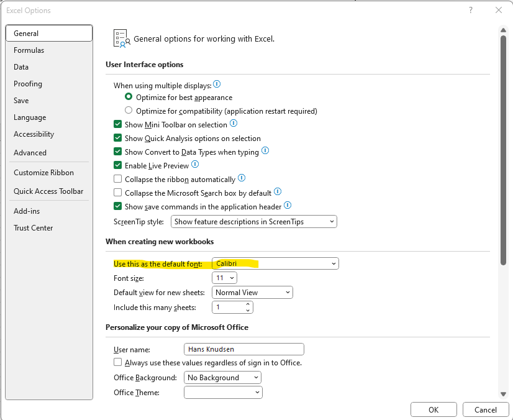Click info icon beside Enable Live Preview
Screen dimensions: 513x420
point(195,164)
